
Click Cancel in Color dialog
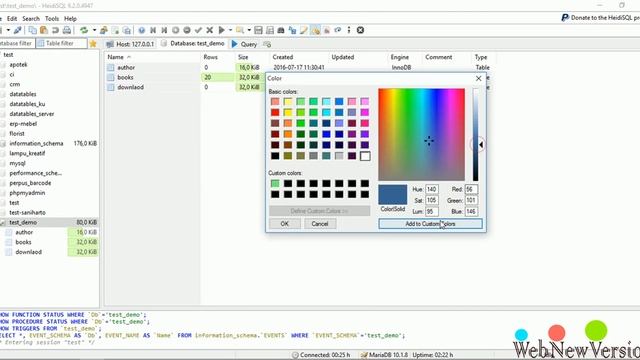320,224
